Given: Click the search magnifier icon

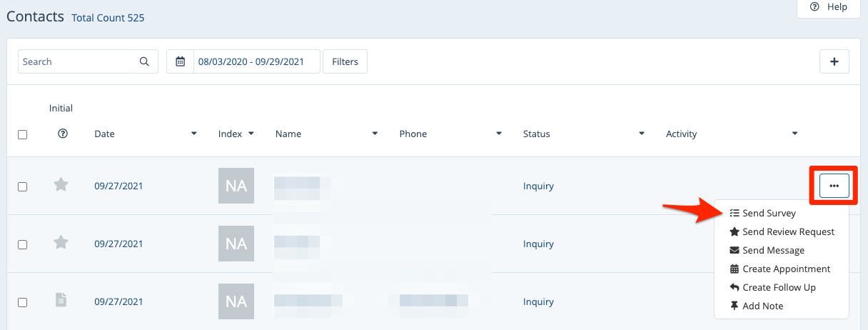Looking at the screenshot, I should [144, 61].
